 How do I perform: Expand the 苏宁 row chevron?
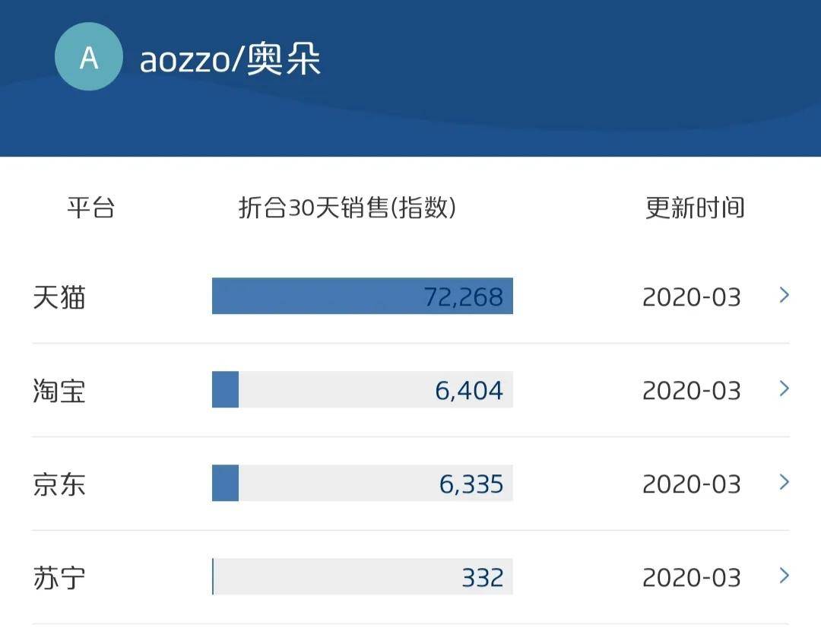[785, 576]
